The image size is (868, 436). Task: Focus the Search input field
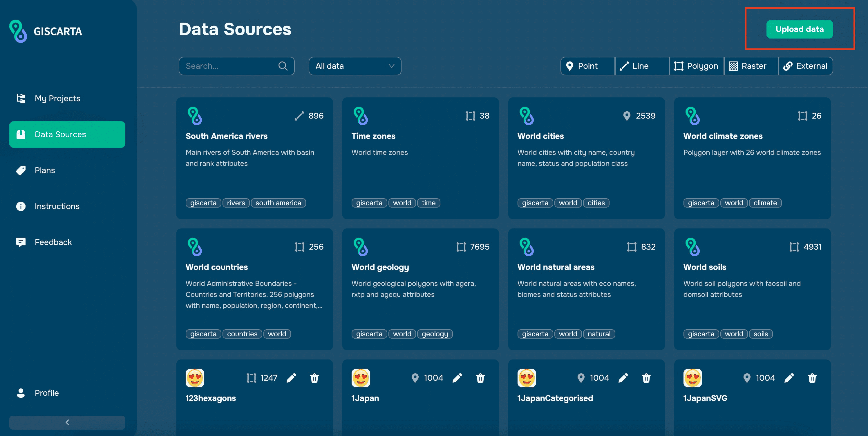tap(229, 66)
